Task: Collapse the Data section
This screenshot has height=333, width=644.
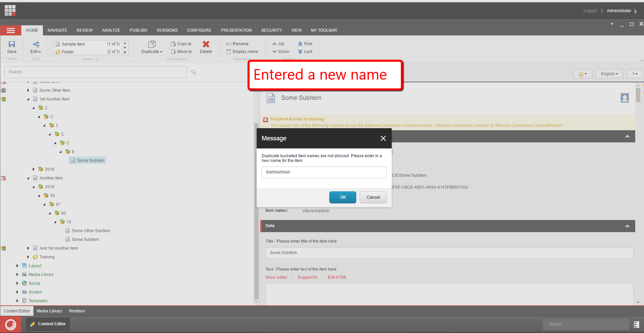Action: [x=627, y=226]
